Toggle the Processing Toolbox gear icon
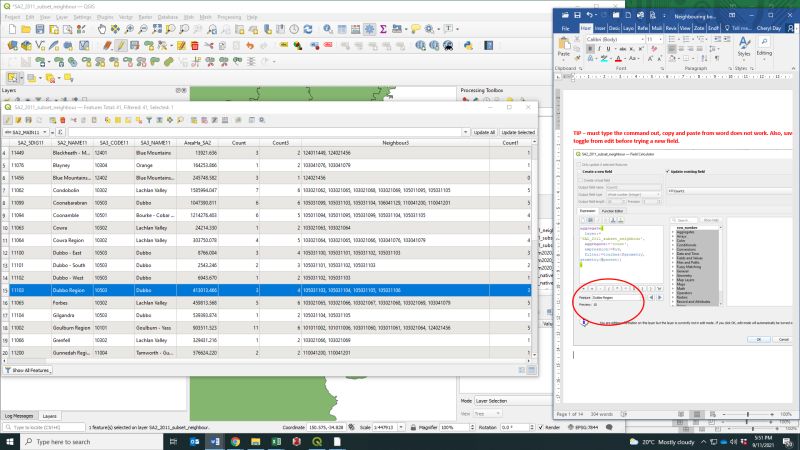 click(369, 30)
